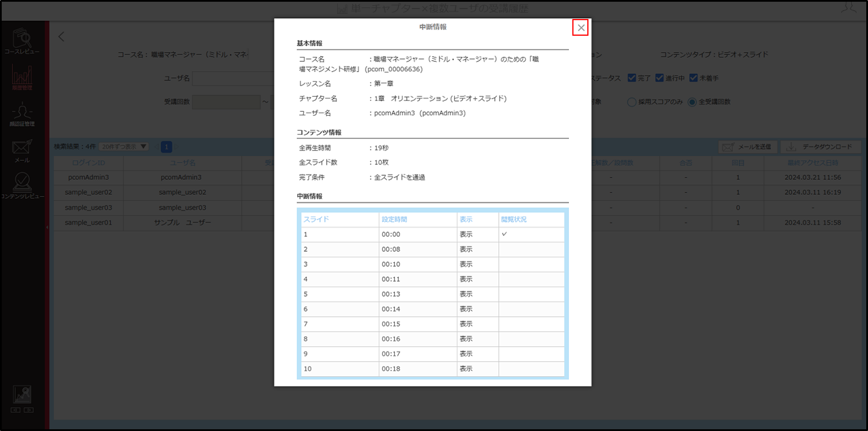The height and width of the screenshot is (431, 868).
Task: Click page number 1 in pagination
Action: (167, 147)
